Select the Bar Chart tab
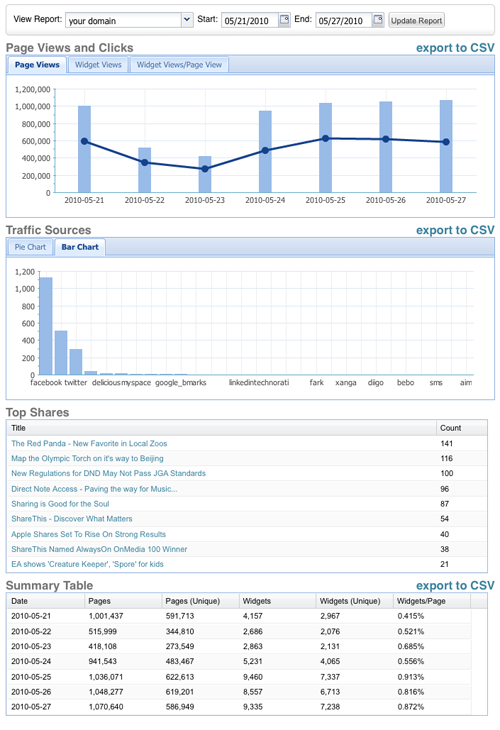 tap(80, 247)
